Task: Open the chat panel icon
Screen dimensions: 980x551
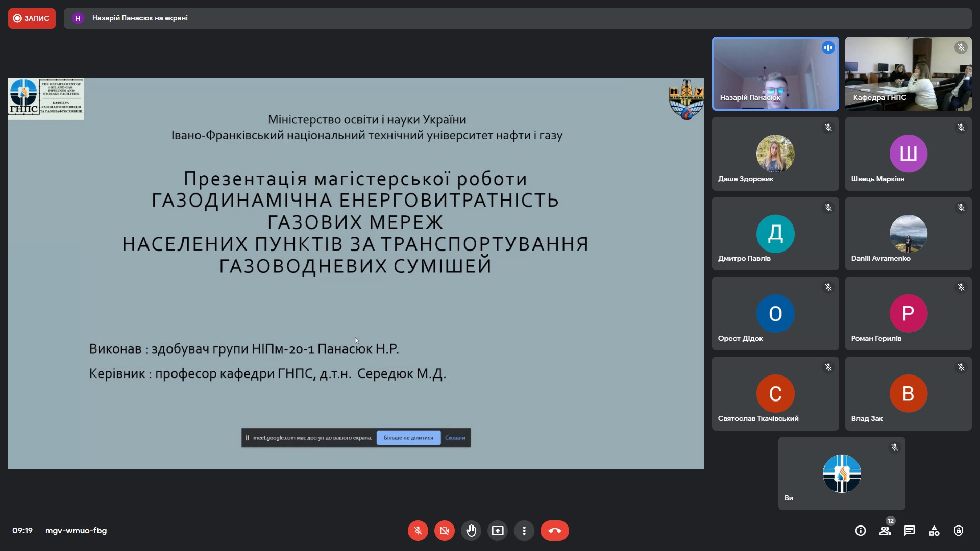Action: 910,531
